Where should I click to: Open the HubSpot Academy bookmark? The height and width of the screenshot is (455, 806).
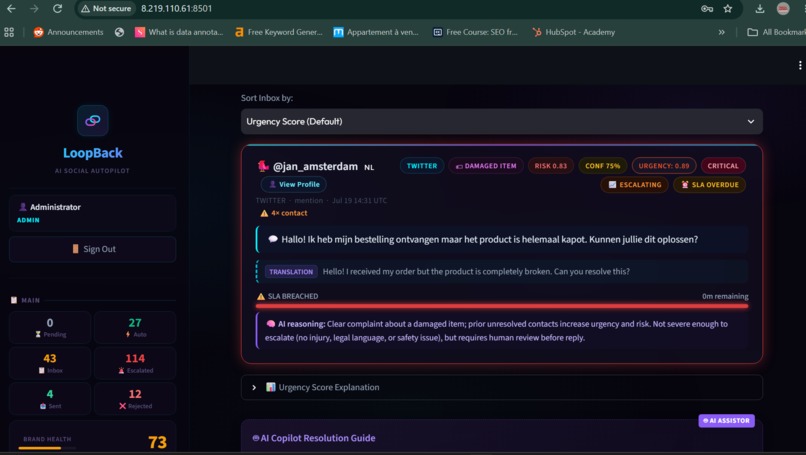pyautogui.click(x=574, y=32)
